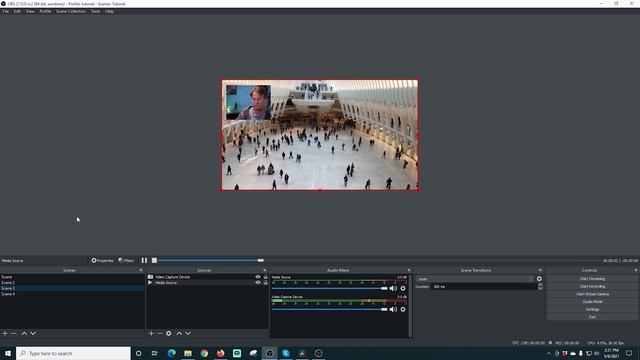
Task: Click the taskbar search box
Action: tap(73, 353)
